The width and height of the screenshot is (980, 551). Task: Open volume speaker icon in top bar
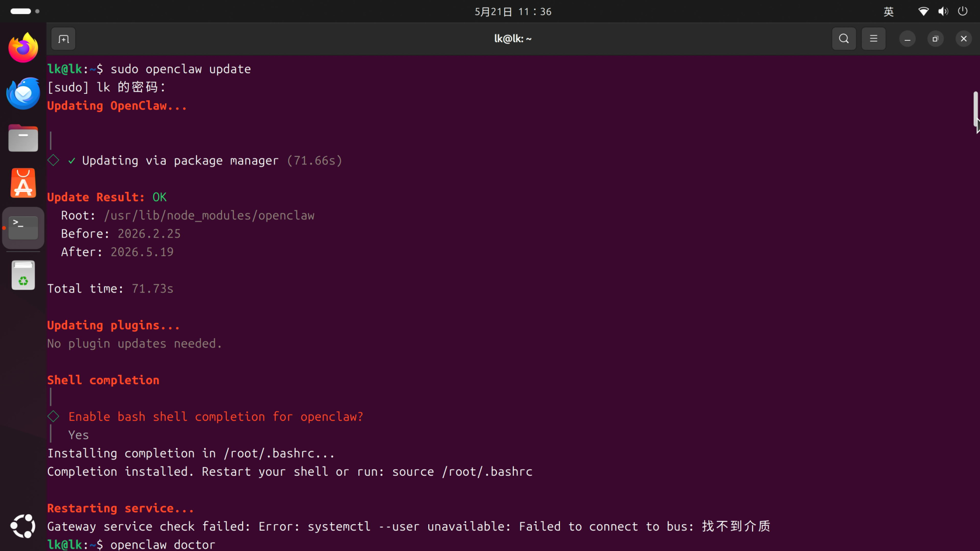click(x=943, y=12)
